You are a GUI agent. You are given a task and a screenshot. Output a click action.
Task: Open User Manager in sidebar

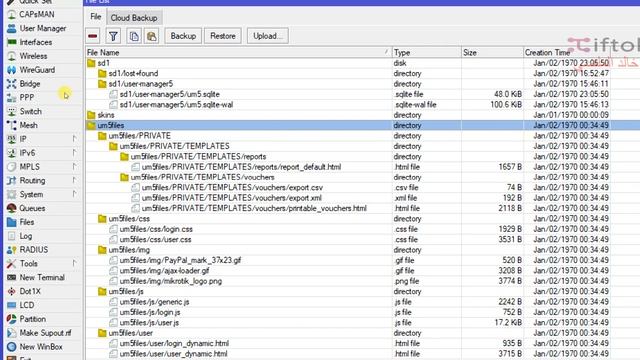click(x=42, y=28)
